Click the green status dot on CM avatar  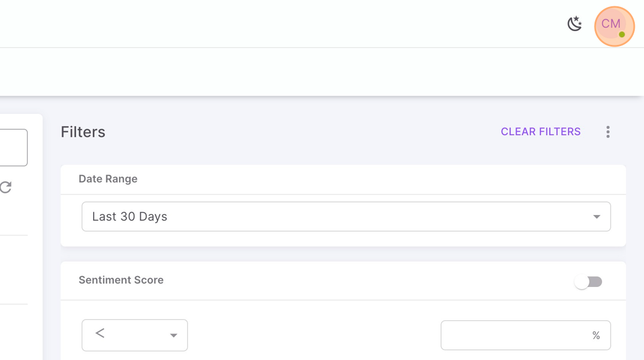pyautogui.click(x=622, y=35)
